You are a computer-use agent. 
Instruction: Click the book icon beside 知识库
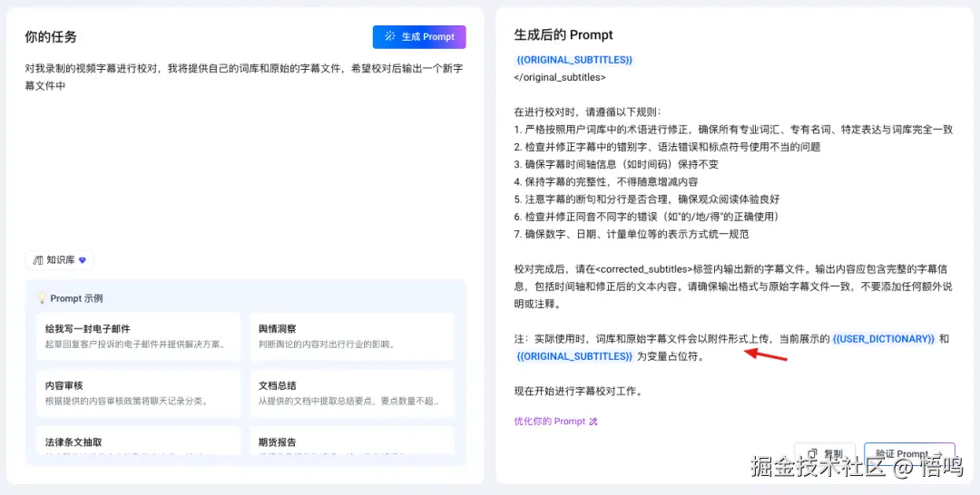[38, 260]
